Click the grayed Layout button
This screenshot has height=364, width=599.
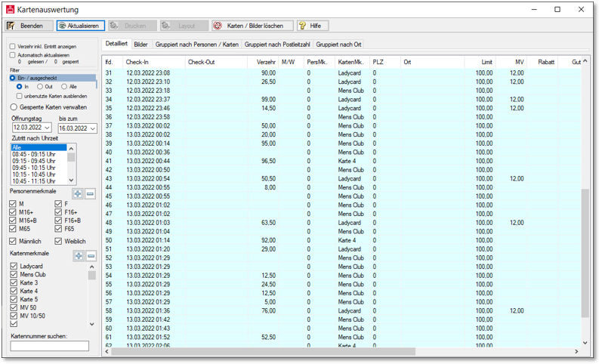(x=184, y=26)
